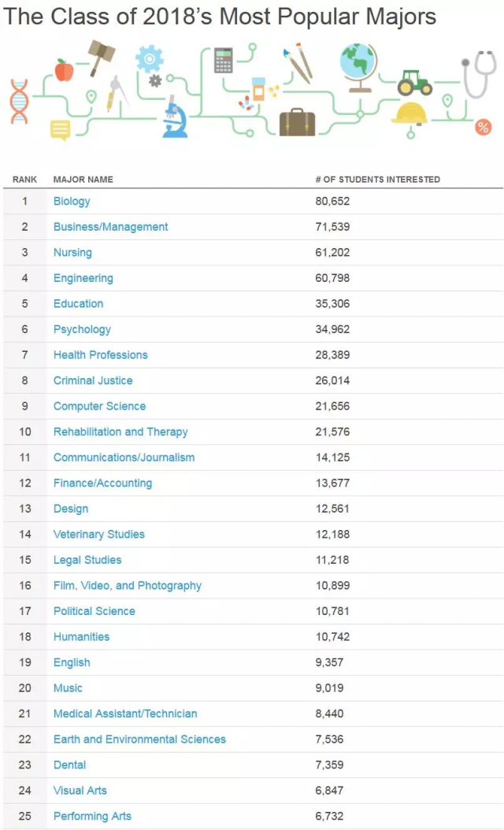Viewport: 504px width, 830px height.
Task: Open the Business/Management major link
Action: (111, 227)
